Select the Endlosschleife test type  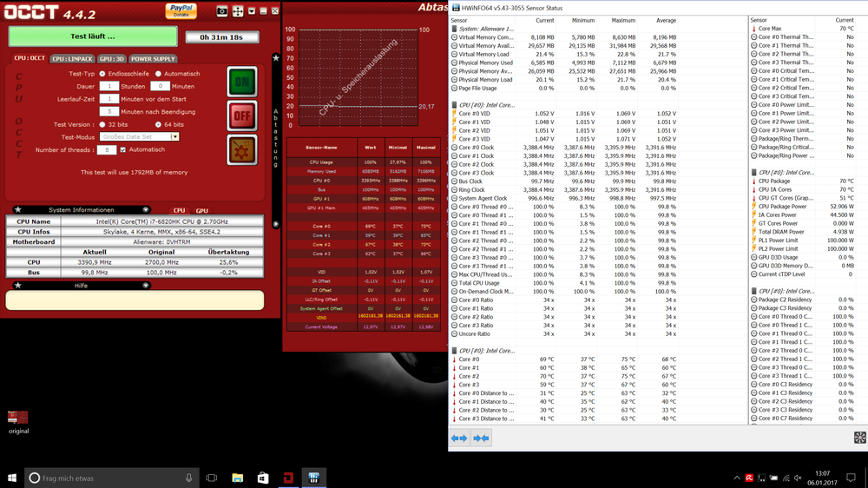pyautogui.click(x=102, y=74)
